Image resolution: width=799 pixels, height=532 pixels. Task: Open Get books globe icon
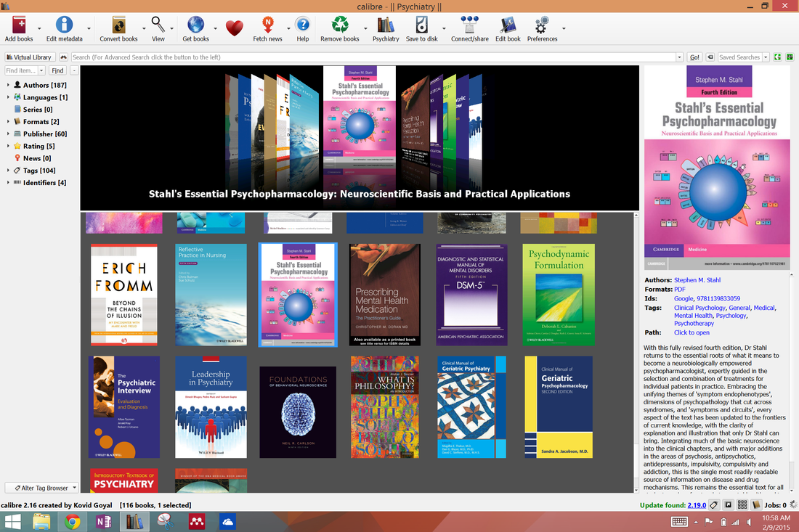point(195,25)
